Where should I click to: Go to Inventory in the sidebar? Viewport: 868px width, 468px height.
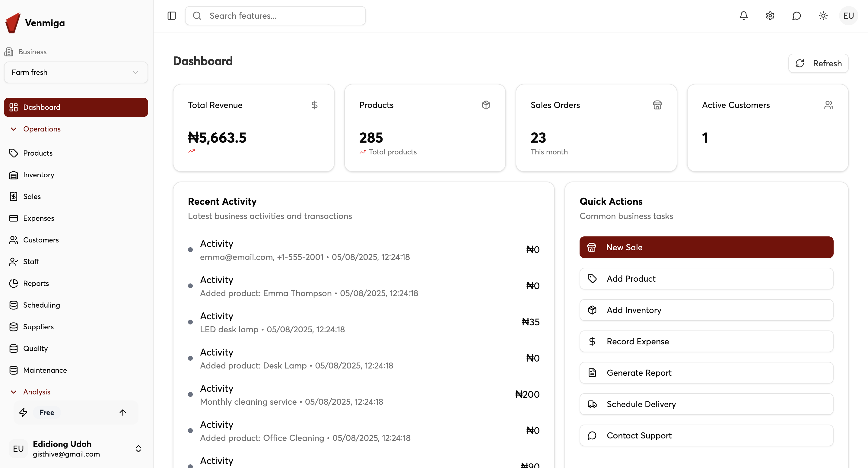[38, 175]
